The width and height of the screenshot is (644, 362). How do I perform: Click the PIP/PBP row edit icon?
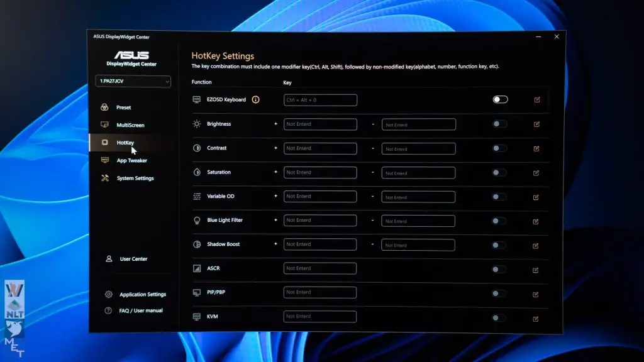536,294
